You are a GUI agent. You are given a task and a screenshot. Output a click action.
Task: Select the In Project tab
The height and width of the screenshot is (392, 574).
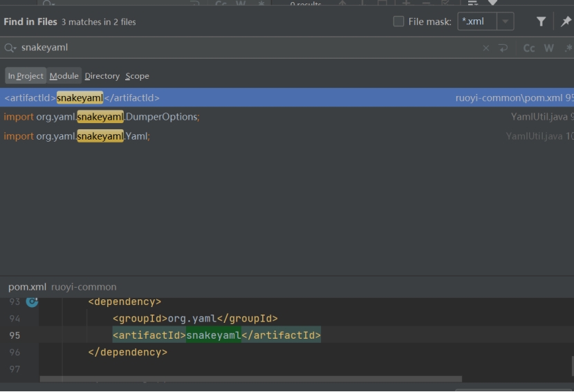26,76
